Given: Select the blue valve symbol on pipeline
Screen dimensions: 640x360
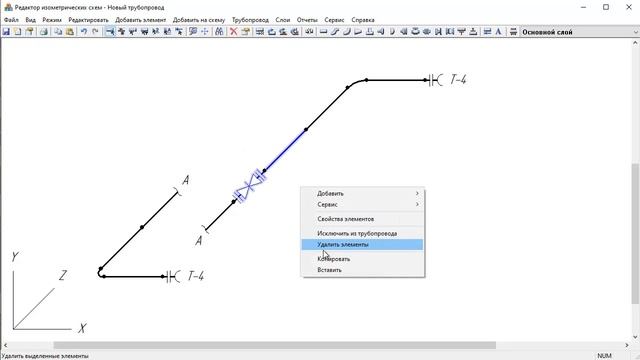Looking at the screenshot, I should click(x=249, y=187).
